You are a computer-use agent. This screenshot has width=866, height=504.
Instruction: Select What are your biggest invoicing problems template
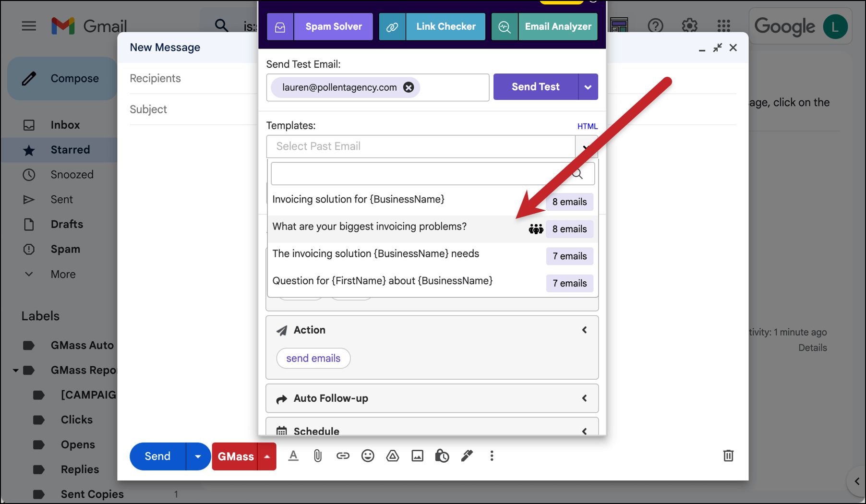433,228
